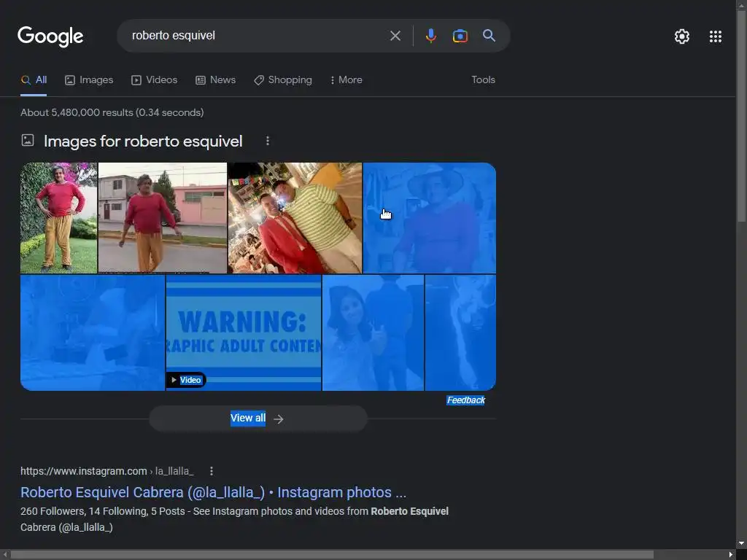Switch to the Videos tab
The height and width of the screenshot is (560, 747).
[155, 80]
